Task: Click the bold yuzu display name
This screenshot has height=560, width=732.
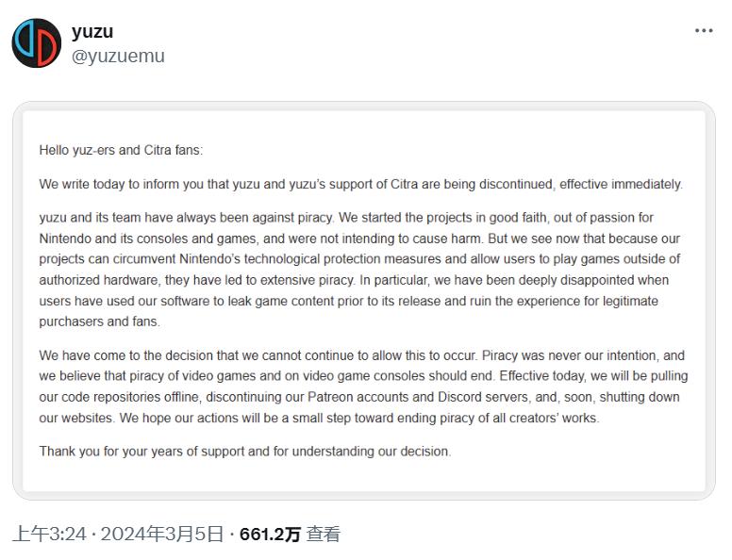Action: click(x=92, y=31)
